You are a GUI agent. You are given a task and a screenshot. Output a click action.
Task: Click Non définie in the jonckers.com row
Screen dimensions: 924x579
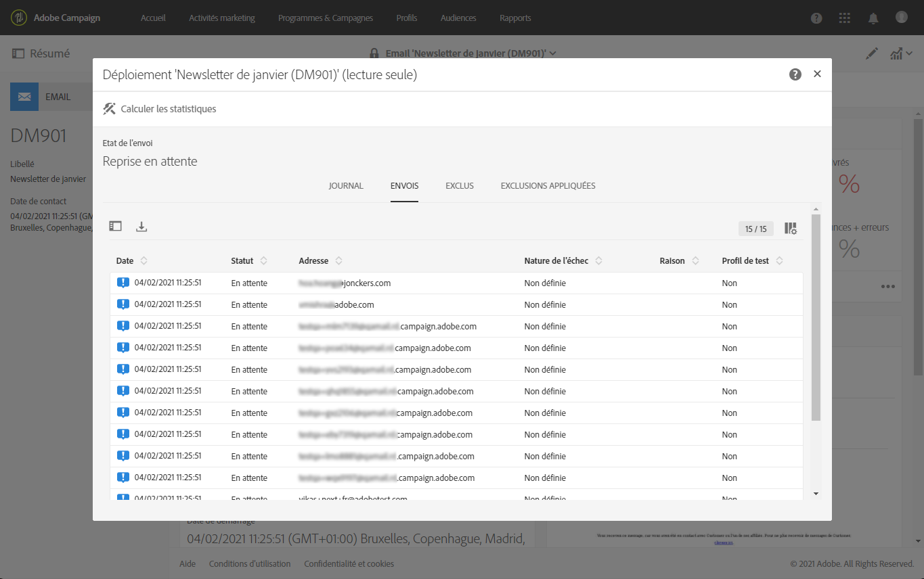(x=545, y=283)
